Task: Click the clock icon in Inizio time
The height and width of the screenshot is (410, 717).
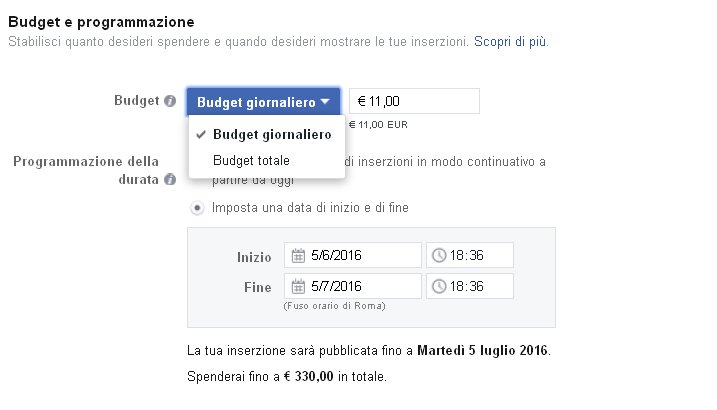Action: click(x=439, y=256)
